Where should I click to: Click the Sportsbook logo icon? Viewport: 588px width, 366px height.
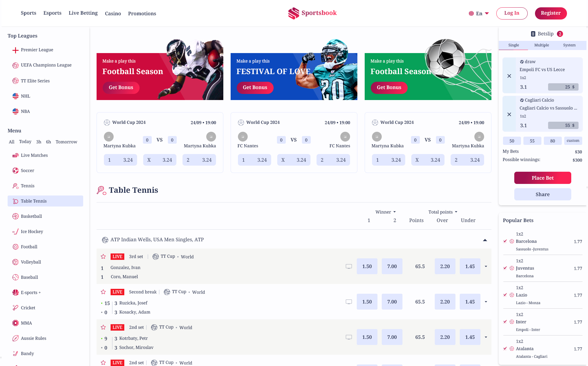tap(294, 13)
